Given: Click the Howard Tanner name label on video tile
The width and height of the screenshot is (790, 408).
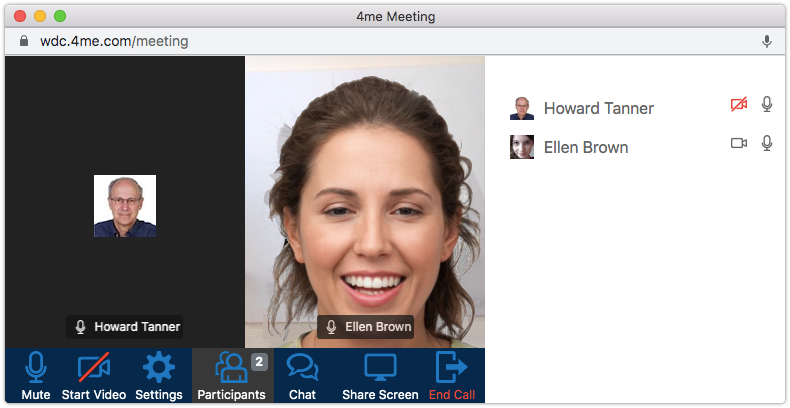Looking at the screenshot, I should [124, 327].
